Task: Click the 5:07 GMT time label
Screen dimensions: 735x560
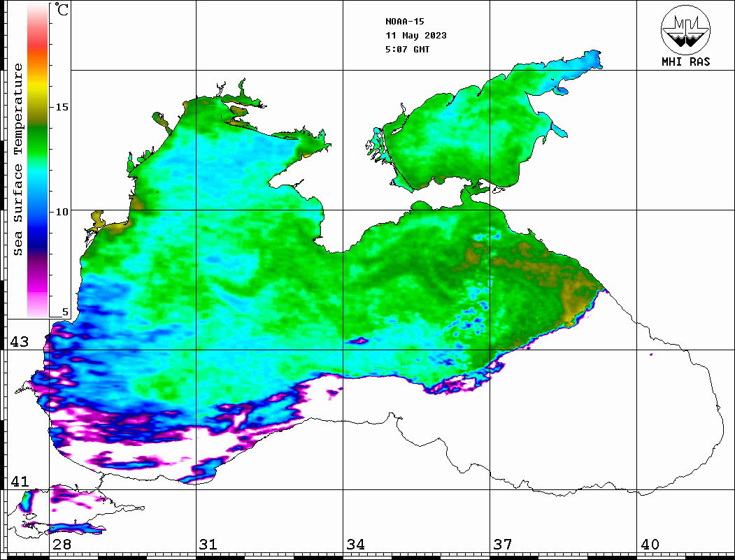Action: tap(407, 49)
